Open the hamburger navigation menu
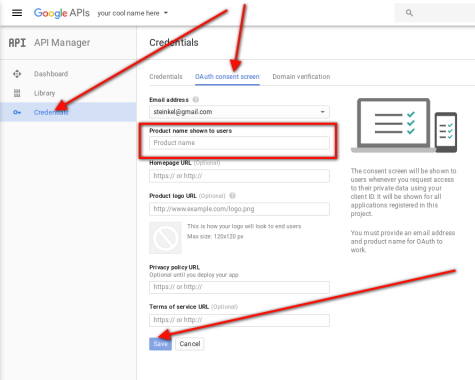The image size is (475, 380). [17, 13]
